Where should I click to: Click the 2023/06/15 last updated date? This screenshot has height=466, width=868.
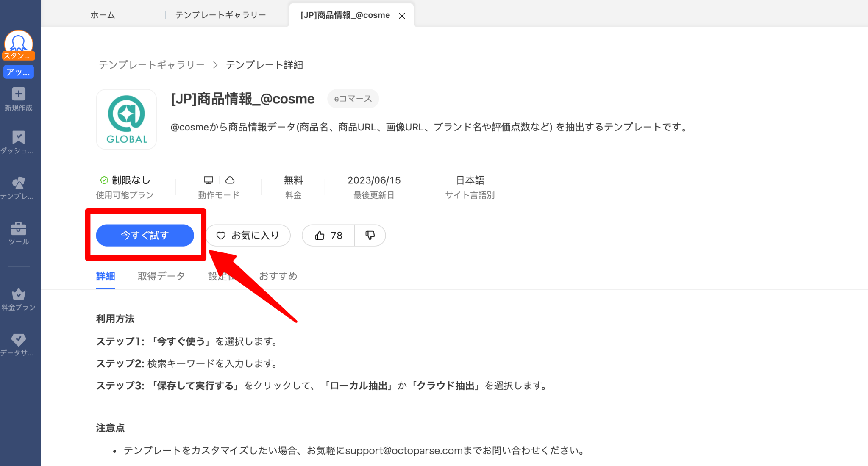374,180
